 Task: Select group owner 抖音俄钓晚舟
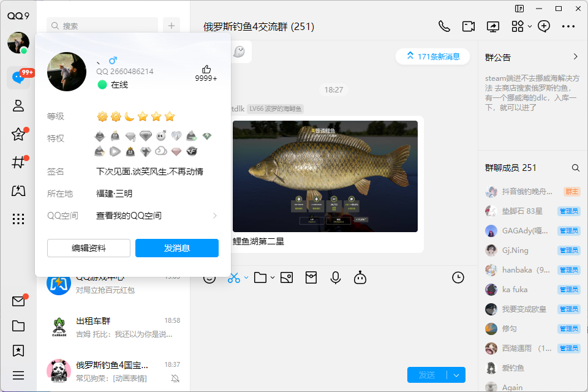[532, 192]
